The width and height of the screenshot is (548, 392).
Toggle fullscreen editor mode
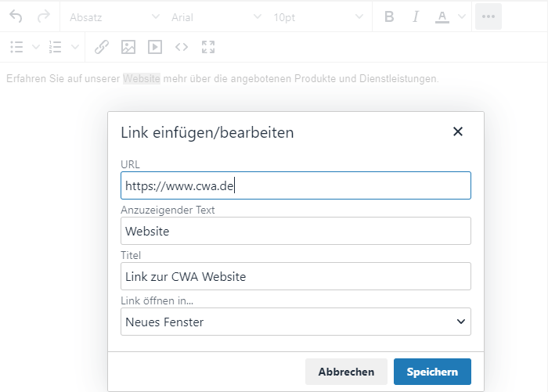pos(208,47)
